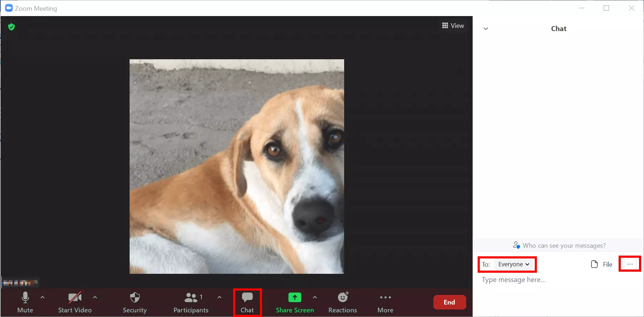Expand share options arrow beside Share Screen

coord(315,297)
